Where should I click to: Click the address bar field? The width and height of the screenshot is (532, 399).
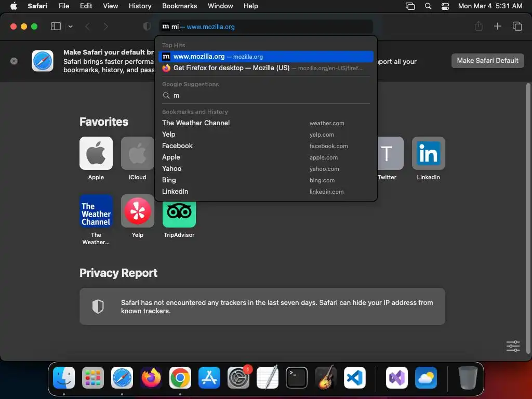coord(266,26)
